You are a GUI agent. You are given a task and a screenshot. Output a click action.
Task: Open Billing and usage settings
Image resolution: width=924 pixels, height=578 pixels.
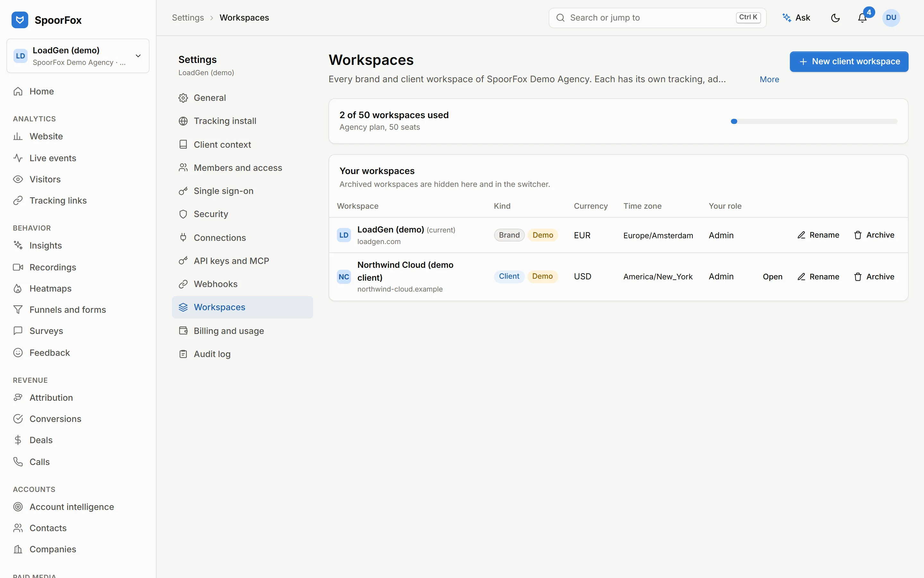(x=243, y=331)
